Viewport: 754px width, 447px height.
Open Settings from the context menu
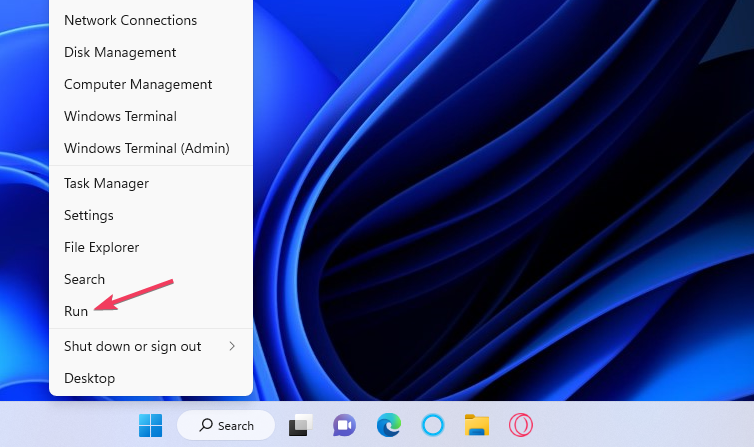151,215
